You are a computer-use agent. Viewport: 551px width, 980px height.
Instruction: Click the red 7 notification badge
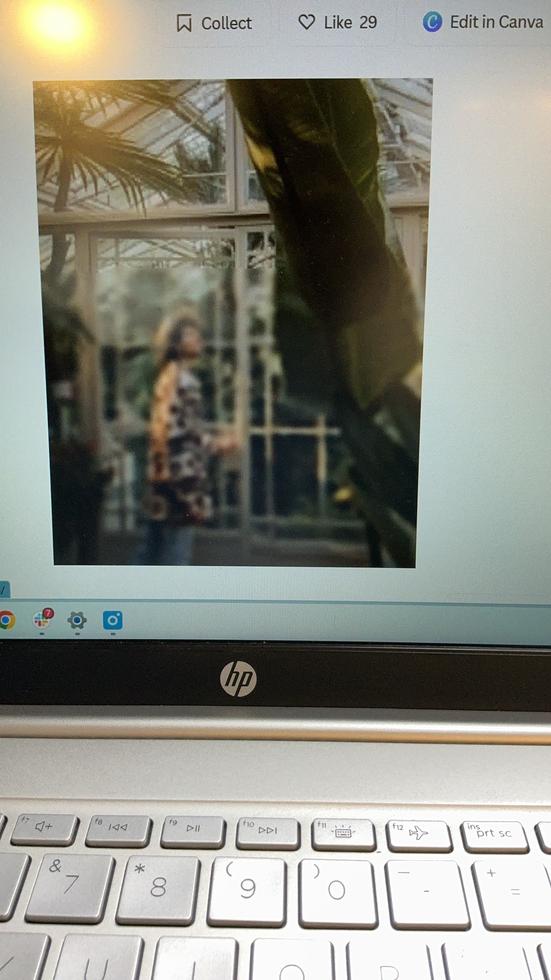48,613
